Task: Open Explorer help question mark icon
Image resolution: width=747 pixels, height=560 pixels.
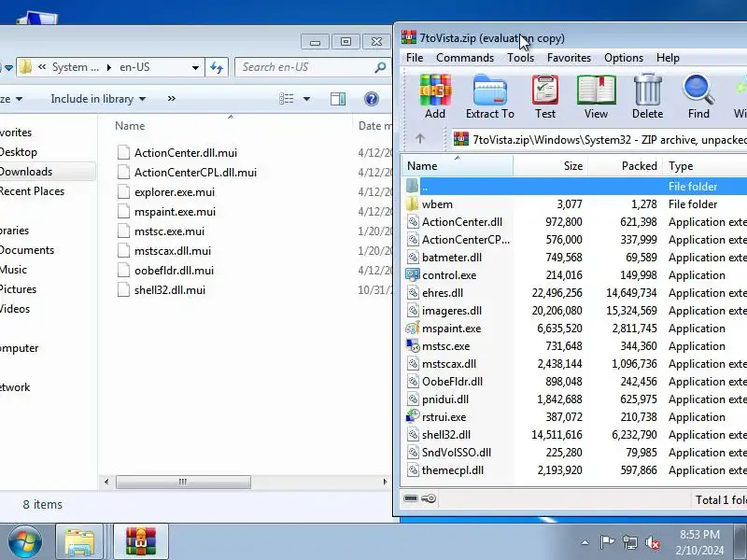Action: pyautogui.click(x=371, y=99)
